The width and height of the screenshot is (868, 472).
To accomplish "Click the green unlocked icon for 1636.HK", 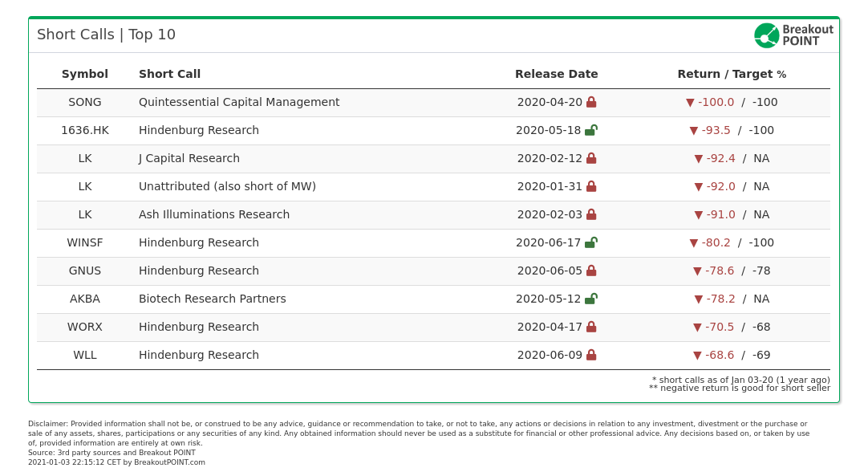I will 591,130.
